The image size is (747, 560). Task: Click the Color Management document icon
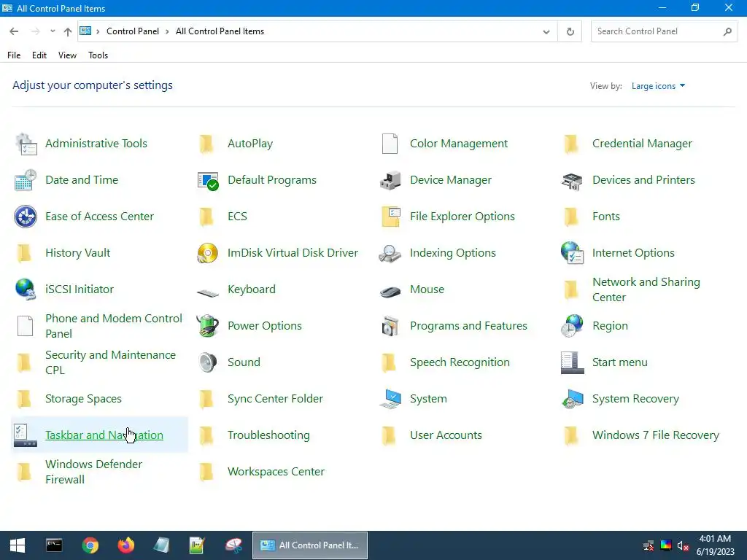(x=390, y=144)
